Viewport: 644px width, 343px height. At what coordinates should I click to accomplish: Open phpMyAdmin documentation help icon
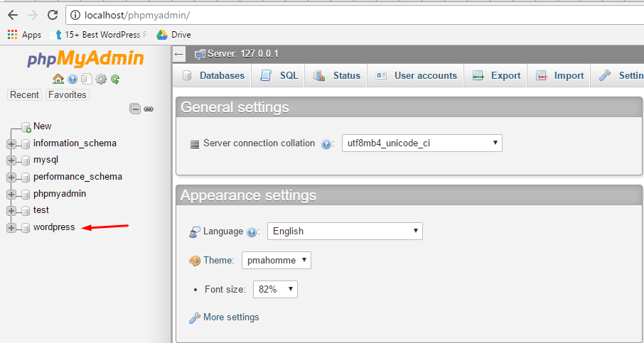[73, 80]
